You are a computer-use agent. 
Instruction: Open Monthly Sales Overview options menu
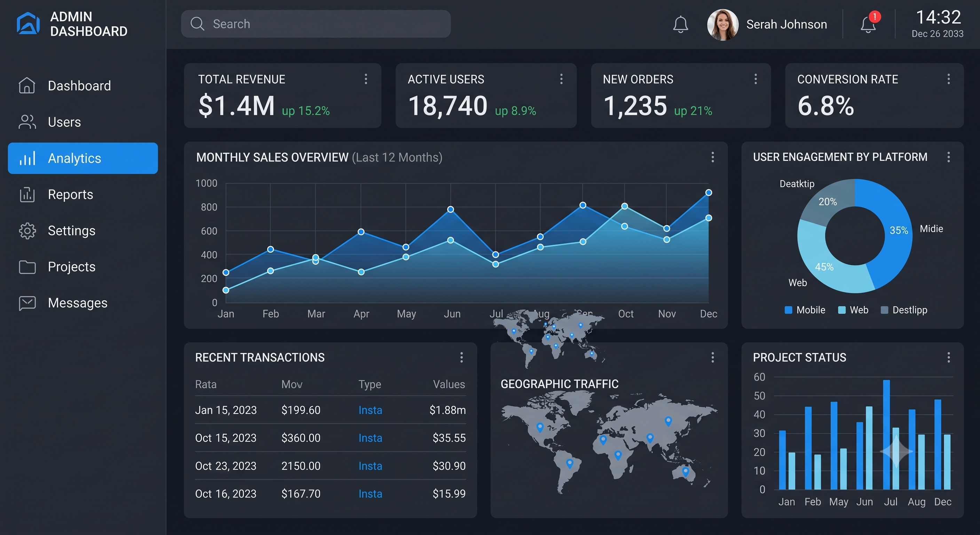(713, 157)
